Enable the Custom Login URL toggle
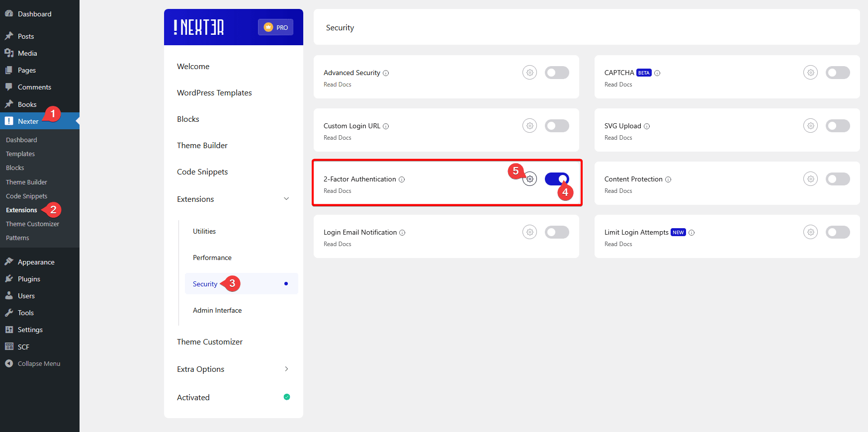 tap(557, 126)
